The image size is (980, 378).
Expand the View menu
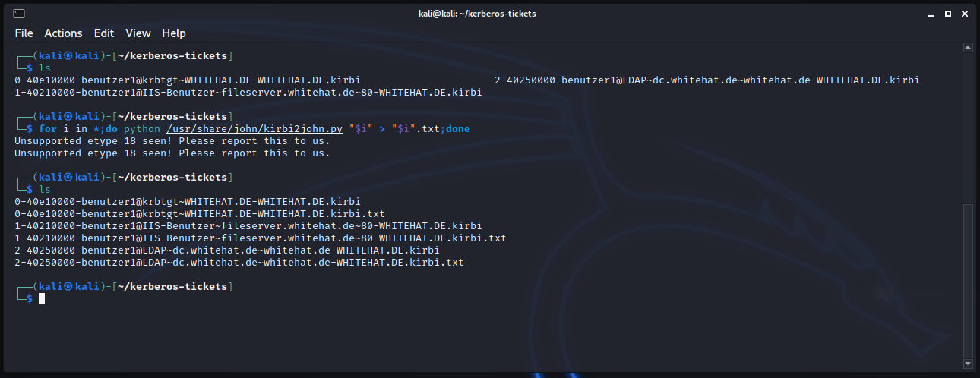(138, 33)
